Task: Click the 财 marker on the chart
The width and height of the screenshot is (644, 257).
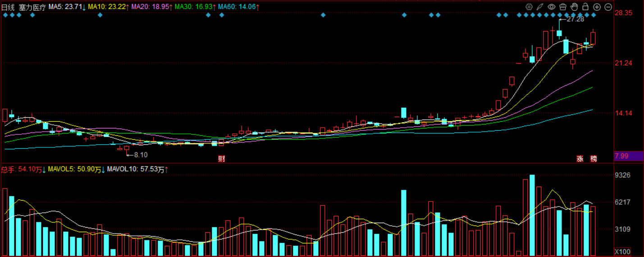Action: click(221, 159)
